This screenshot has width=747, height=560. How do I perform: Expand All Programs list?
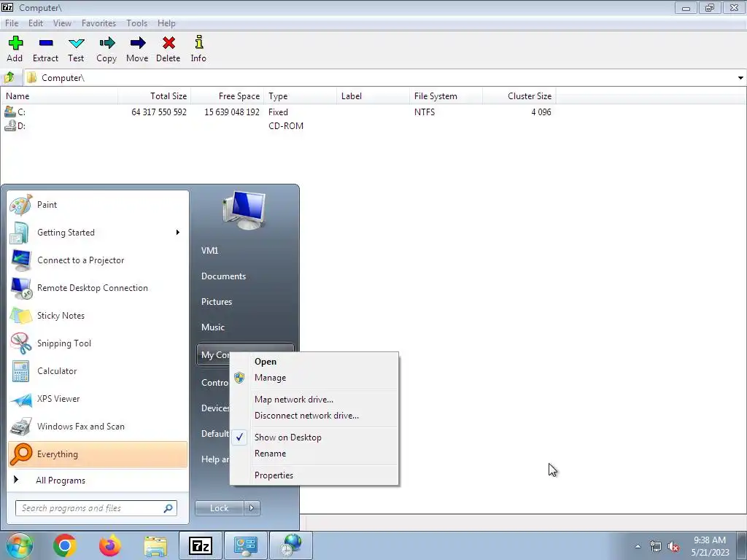click(x=98, y=481)
